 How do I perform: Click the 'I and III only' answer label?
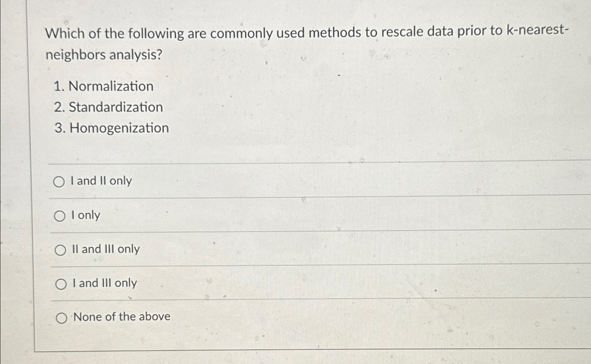(104, 283)
